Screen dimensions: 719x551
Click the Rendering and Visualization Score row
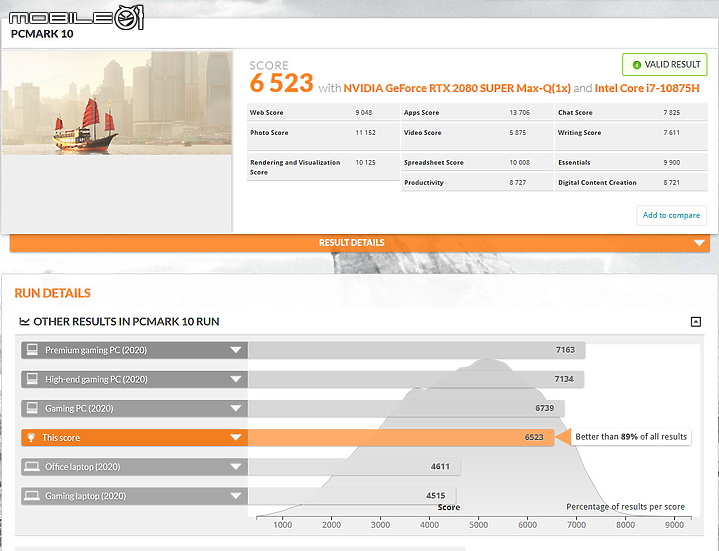pyautogui.click(x=323, y=167)
